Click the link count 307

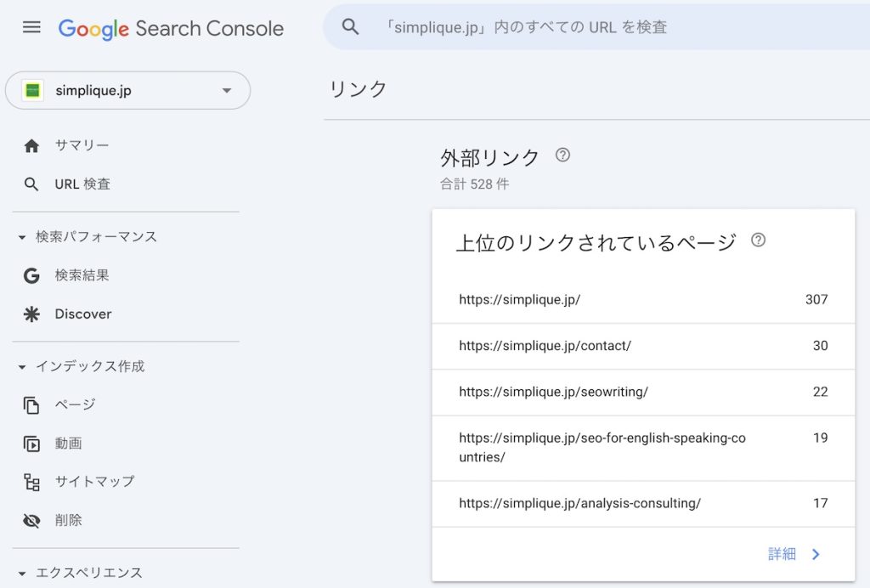click(816, 300)
